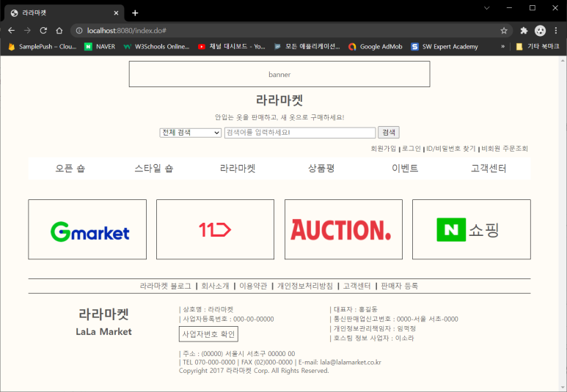Click the Gmarket logo card
This screenshot has width=567, height=392.
coord(87,229)
